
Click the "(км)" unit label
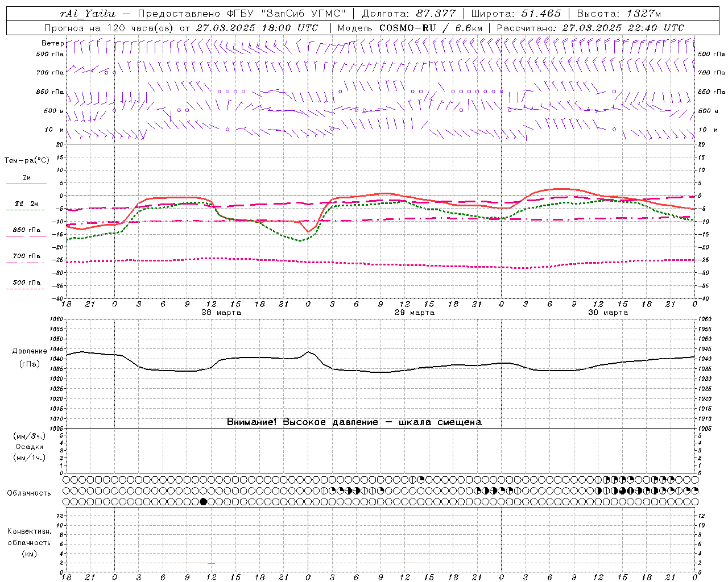30,554
